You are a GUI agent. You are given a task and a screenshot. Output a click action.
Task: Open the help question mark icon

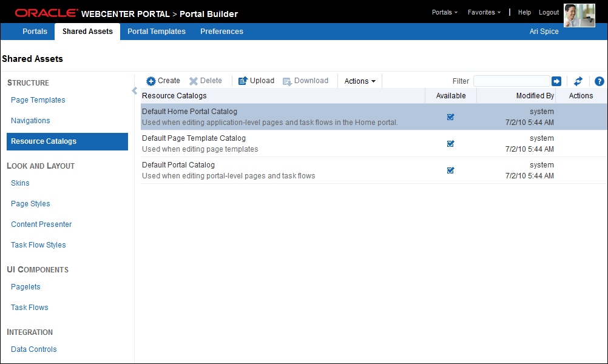[599, 81]
